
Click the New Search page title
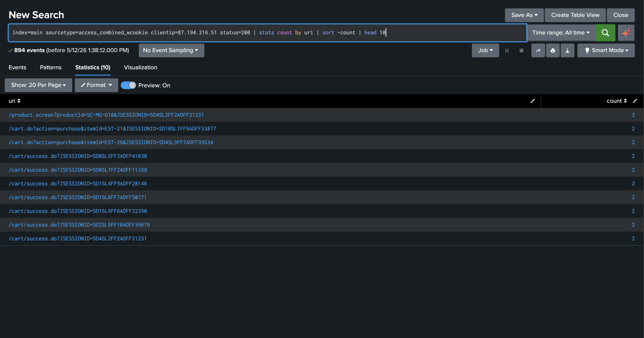click(36, 15)
